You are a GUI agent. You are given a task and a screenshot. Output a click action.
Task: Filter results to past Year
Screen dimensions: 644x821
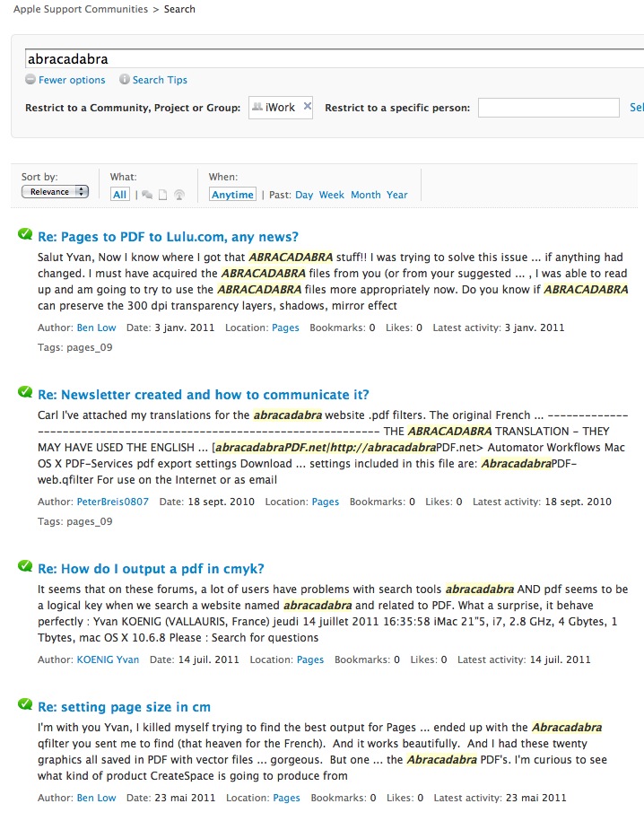pyautogui.click(x=396, y=195)
